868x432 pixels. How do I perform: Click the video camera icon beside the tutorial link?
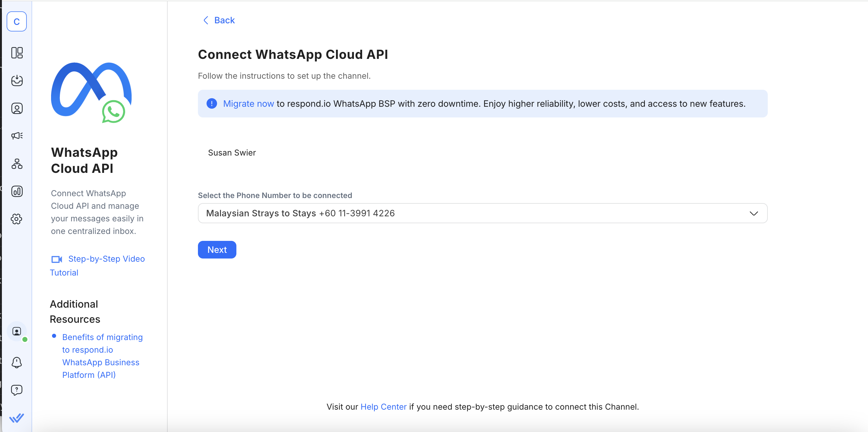[56, 259]
